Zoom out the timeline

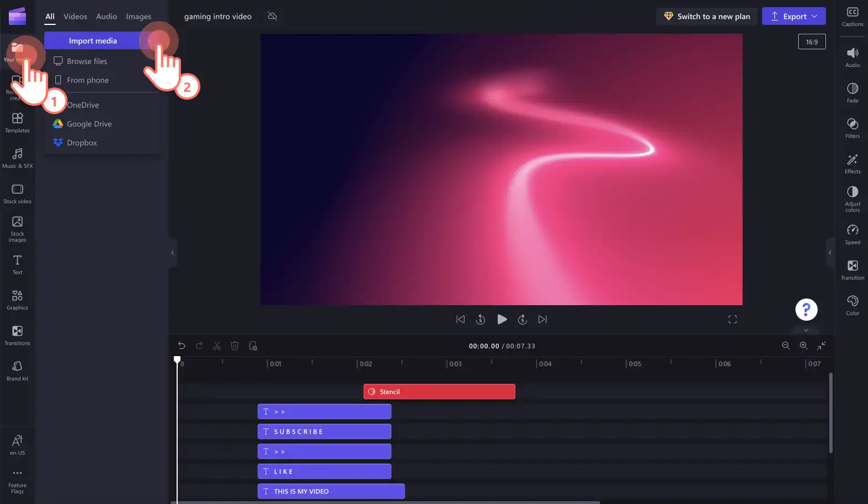[x=786, y=345]
